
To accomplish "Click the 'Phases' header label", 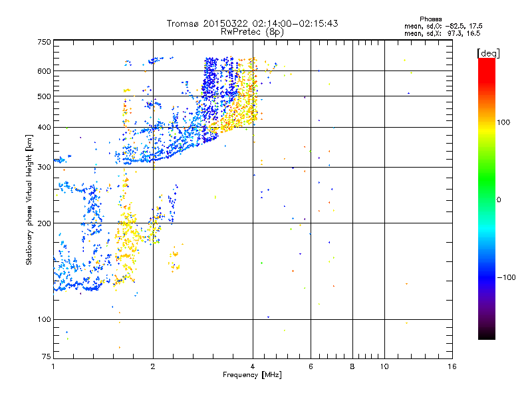I will point(430,19).
